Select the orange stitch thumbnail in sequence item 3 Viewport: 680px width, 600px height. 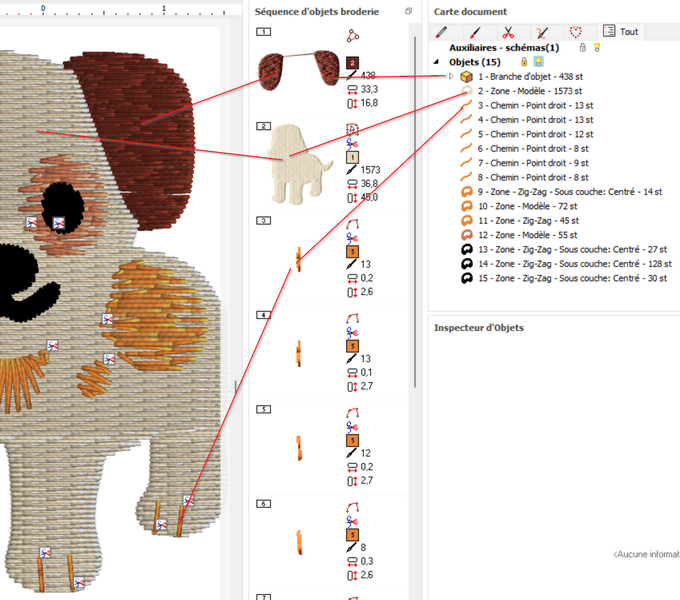point(299,259)
